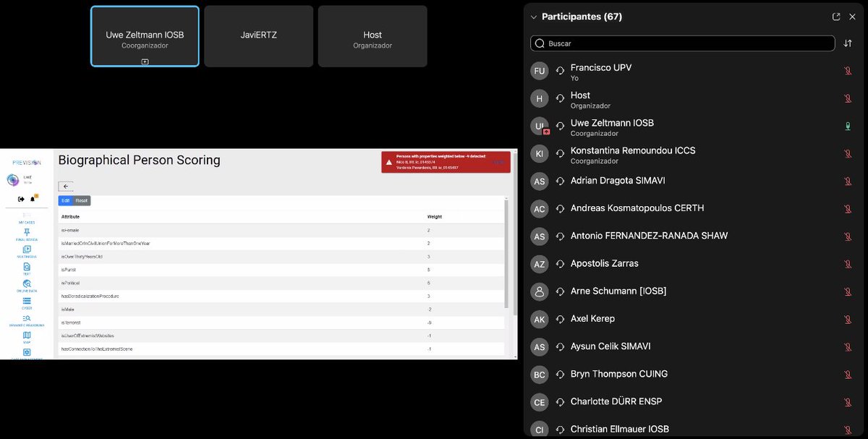
Task: Click Adrian Dragota's muted microphone icon
Action: tap(848, 182)
